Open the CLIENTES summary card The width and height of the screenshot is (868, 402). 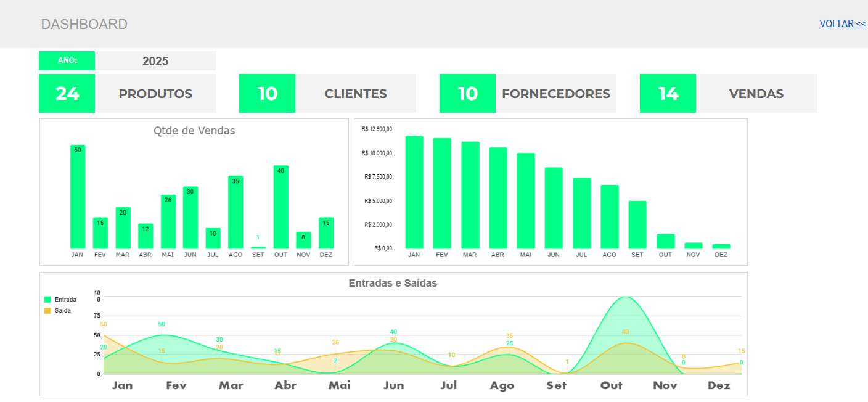click(x=356, y=94)
